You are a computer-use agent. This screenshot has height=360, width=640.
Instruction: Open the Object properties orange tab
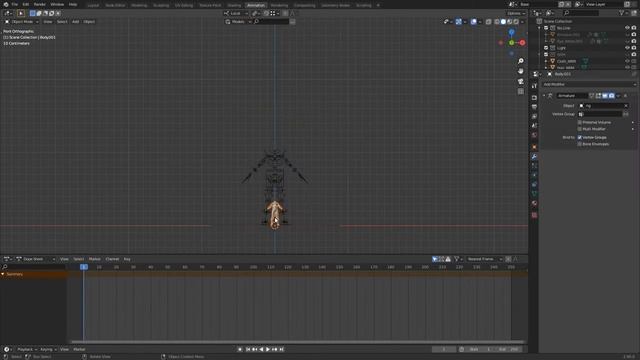(534, 147)
